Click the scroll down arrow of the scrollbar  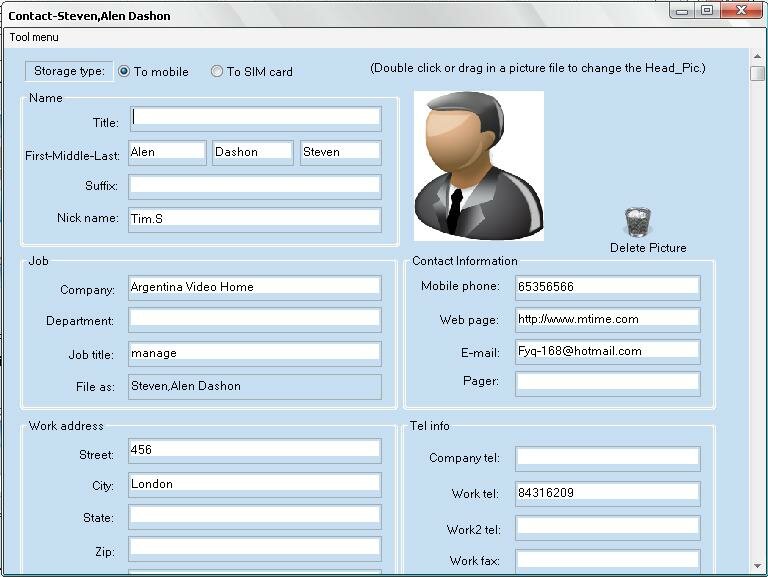pos(758,566)
